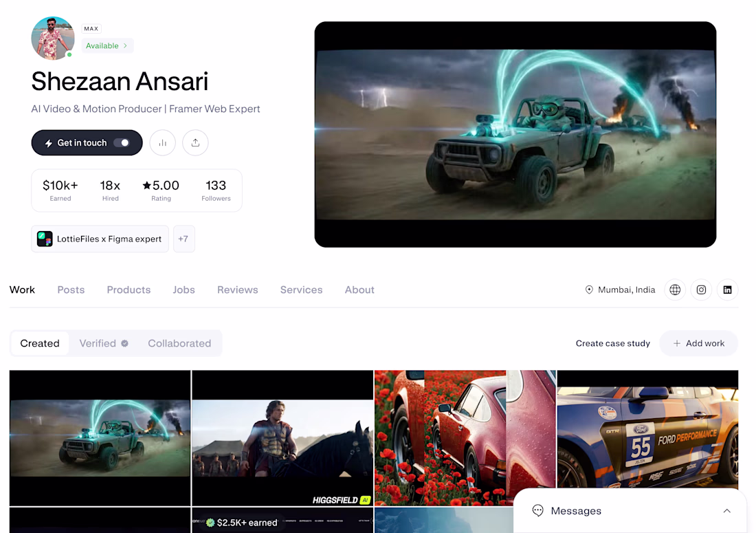
Task: Open the About tab
Action: pyautogui.click(x=359, y=290)
